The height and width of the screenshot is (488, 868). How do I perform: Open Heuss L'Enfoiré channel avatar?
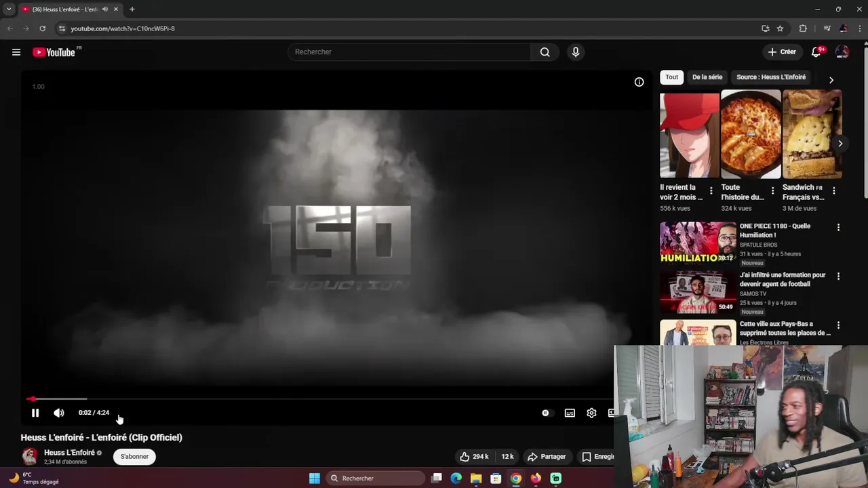point(29,456)
